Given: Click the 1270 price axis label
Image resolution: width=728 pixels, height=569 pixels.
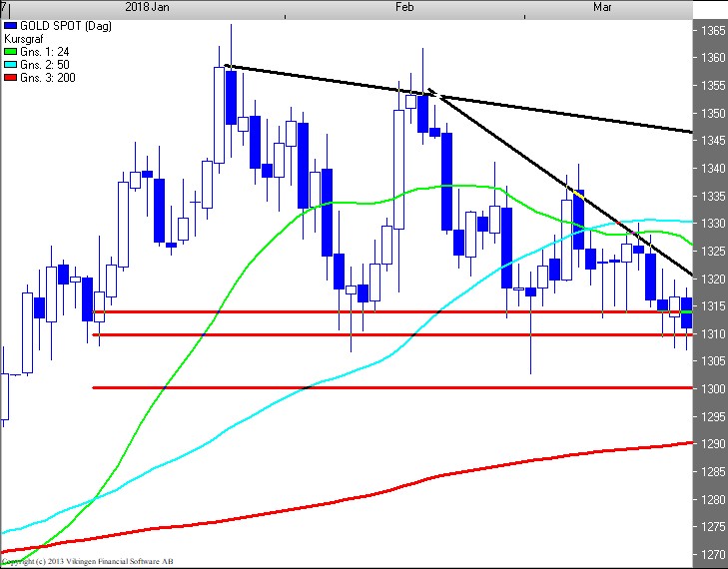Looking at the screenshot, I should coord(713,554).
